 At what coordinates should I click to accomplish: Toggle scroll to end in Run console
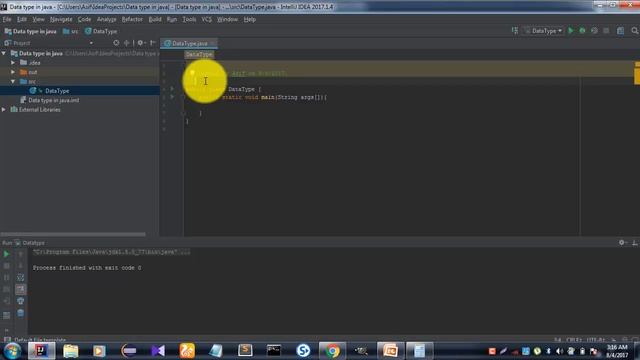click(x=20, y=289)
